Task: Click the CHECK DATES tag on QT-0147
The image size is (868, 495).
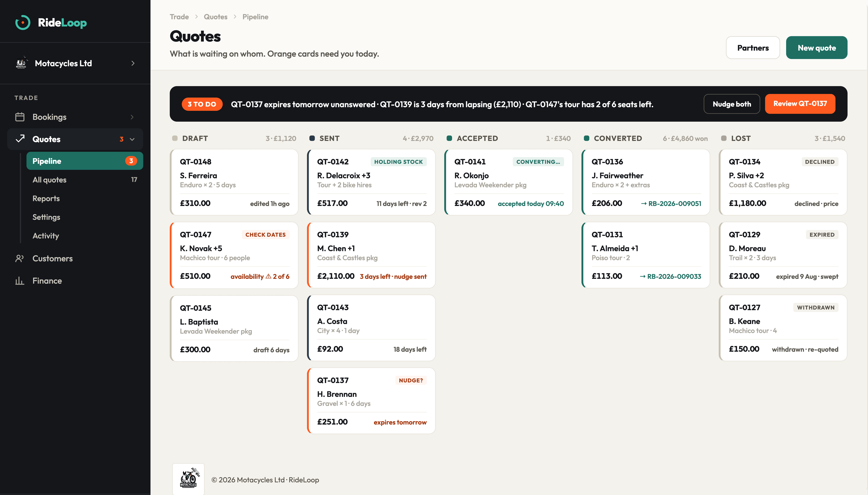Action: click(265, 234)
